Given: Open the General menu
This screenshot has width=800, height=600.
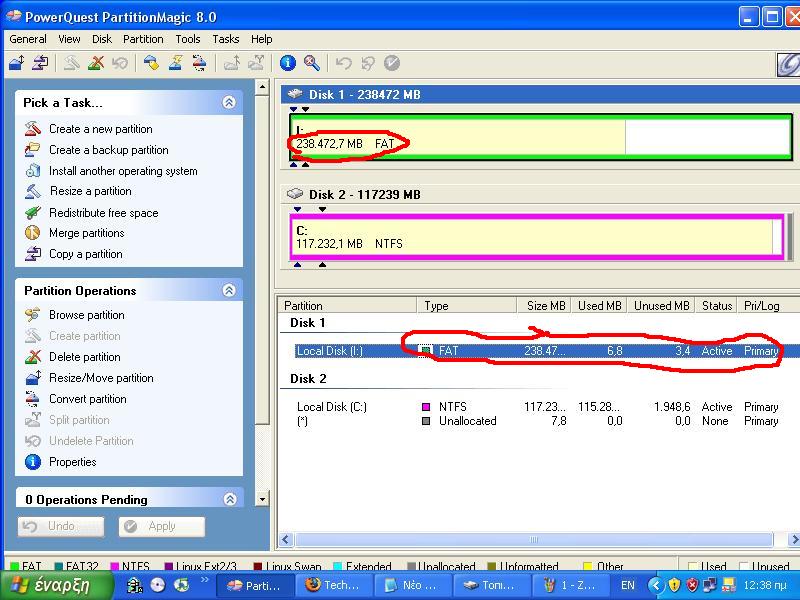Looking at the screenshot, I should (x=28, y=39).
